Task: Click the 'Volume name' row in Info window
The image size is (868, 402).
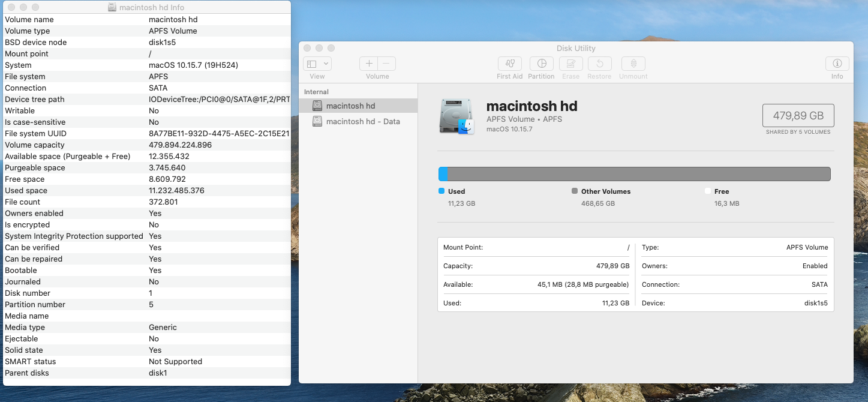Action: pyautogui.click(x=146, y=20)
